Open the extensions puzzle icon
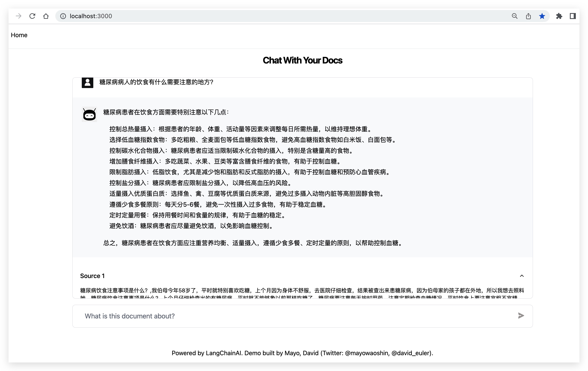Viewport: 588px width, 371px height. [559, 16]
